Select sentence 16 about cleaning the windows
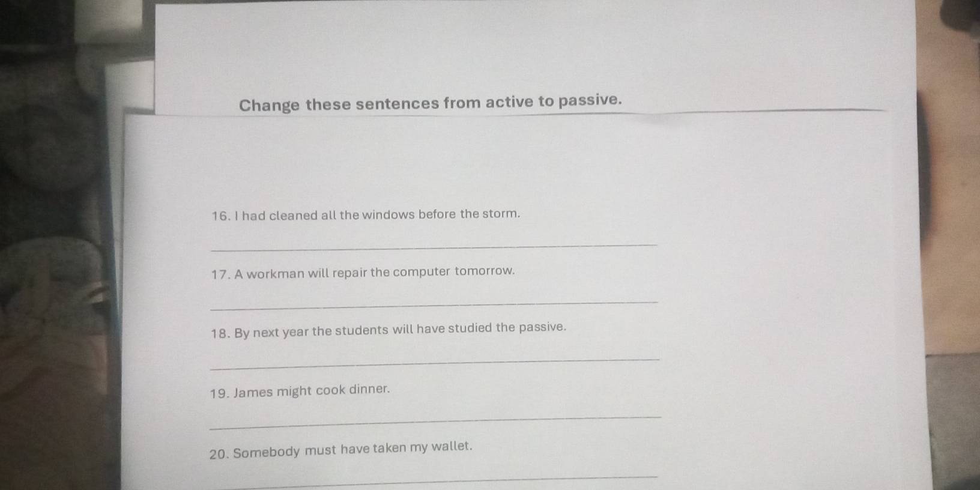980x490 pixels. tap(366, 214)
